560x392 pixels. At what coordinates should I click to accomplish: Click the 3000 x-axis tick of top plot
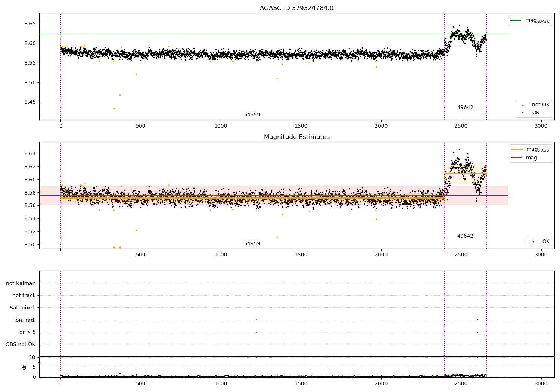click(x=541, y=126)
